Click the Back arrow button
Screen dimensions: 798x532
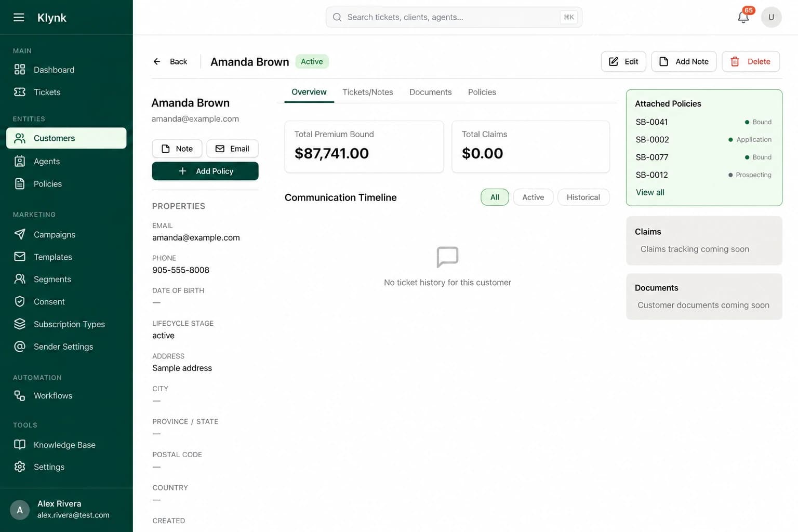coord(170,61)
